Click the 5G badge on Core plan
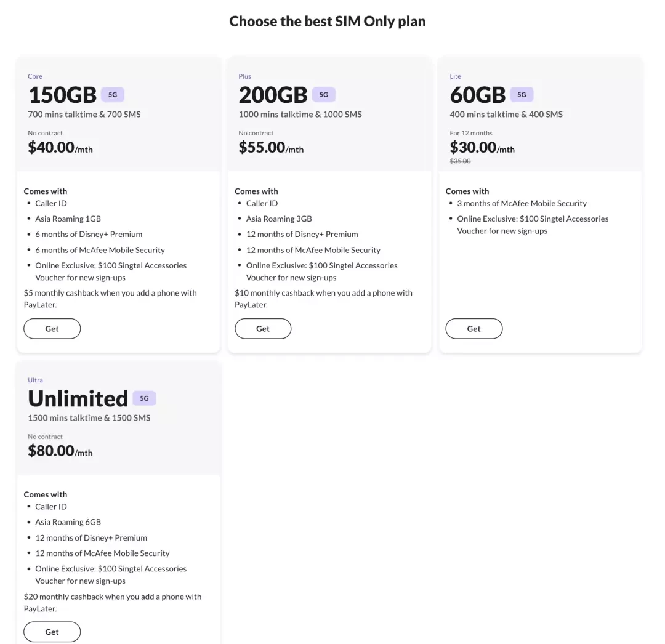 113,95
